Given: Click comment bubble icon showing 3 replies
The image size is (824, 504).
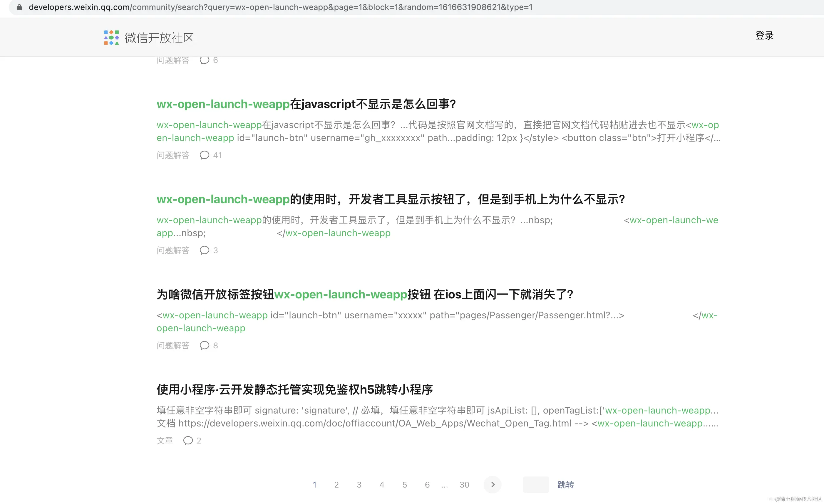Looking at the screenshot, I should [204, 250].
